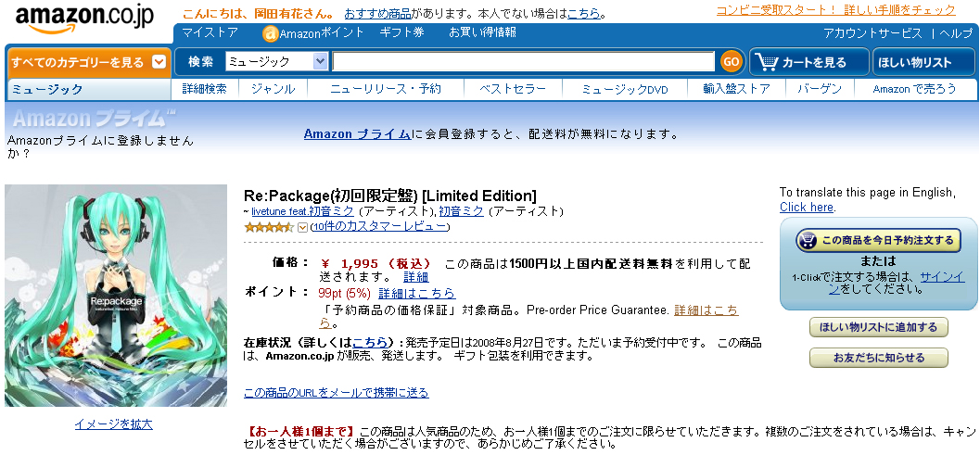Screen dimensions: 980x455
Task: Click イメージを拡大 link
Action: click(113, 423)
